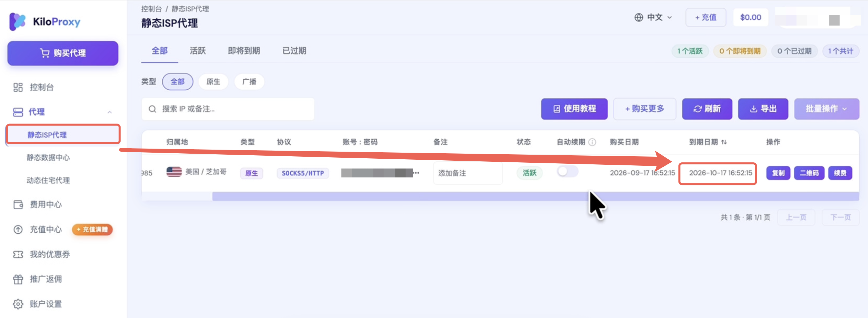Open the 中文 language dropdown
This screenshot has width=868, height=318.
[x=653, y=17]
